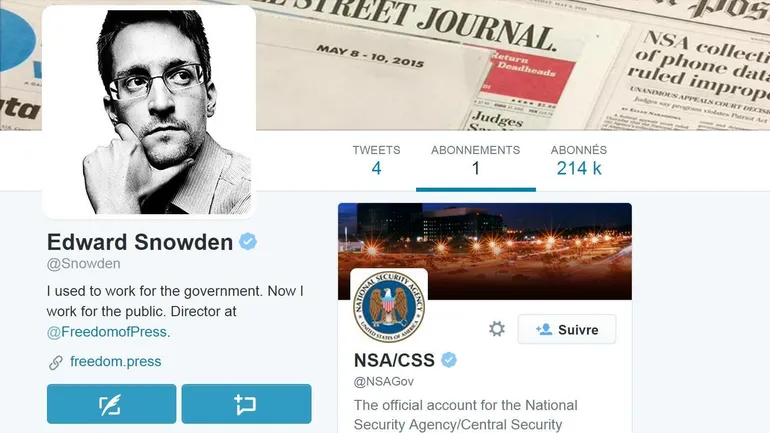Image resolution: width=770 pixels, height=433 pixels.
Task: Click the send message icon button
Action: (247, 404)
